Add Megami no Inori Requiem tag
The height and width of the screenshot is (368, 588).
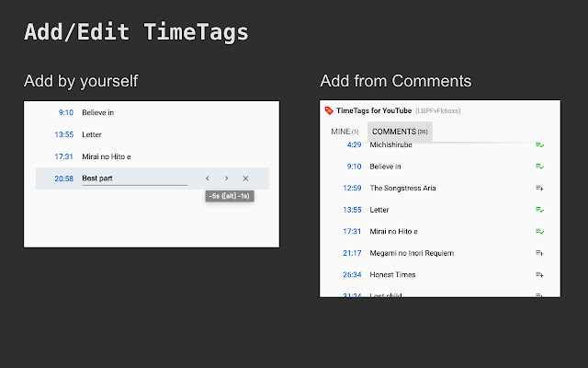pyautogui.click(x=540, y=252)
